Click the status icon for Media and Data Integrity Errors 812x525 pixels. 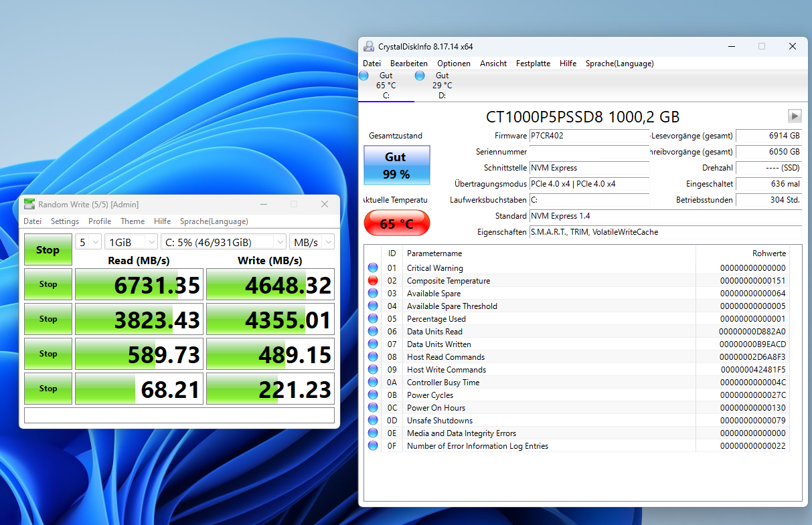click(373, 433)
